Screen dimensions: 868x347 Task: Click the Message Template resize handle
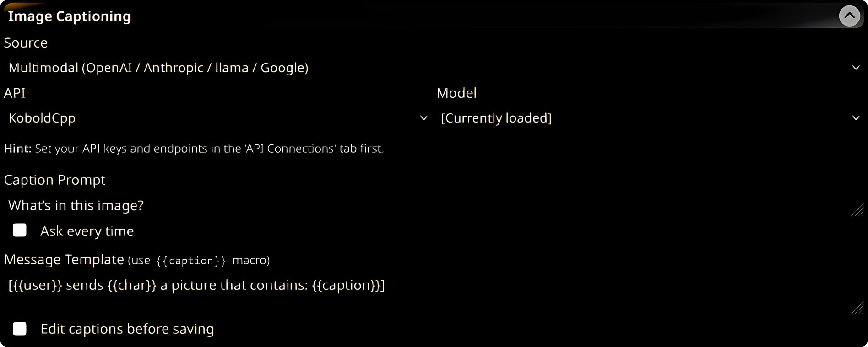[857, 308]
